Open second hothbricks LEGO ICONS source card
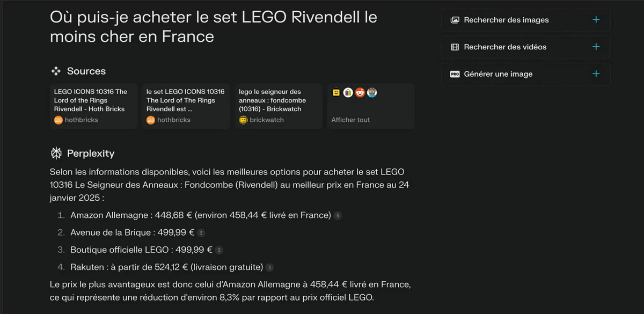This screenshot has height=314, width=644. pyautogui.click(x=186, y=106)
